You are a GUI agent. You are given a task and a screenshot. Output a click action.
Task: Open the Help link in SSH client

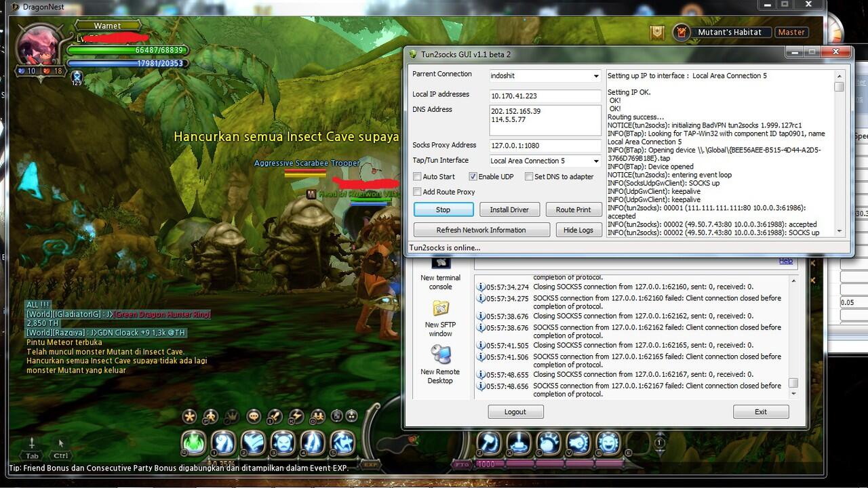pyautogui.click(x=786, y=261)
